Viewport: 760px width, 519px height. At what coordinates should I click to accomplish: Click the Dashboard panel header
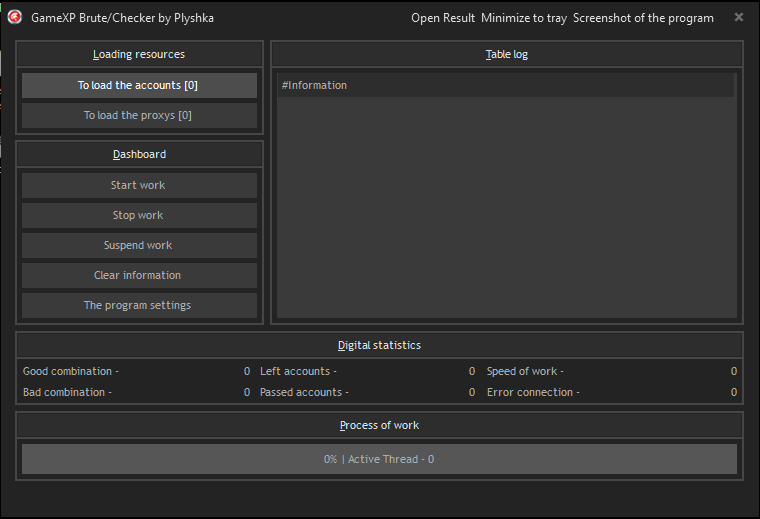[139, 154]
